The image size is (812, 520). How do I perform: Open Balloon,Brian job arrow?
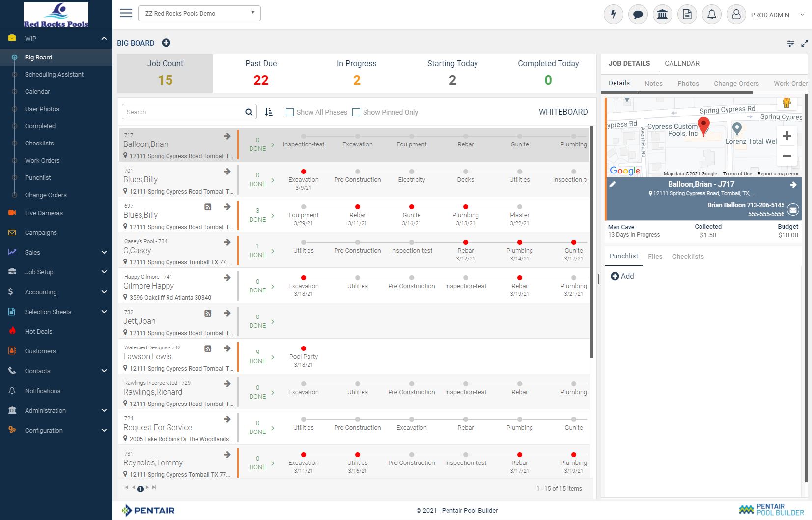(227, 136)
